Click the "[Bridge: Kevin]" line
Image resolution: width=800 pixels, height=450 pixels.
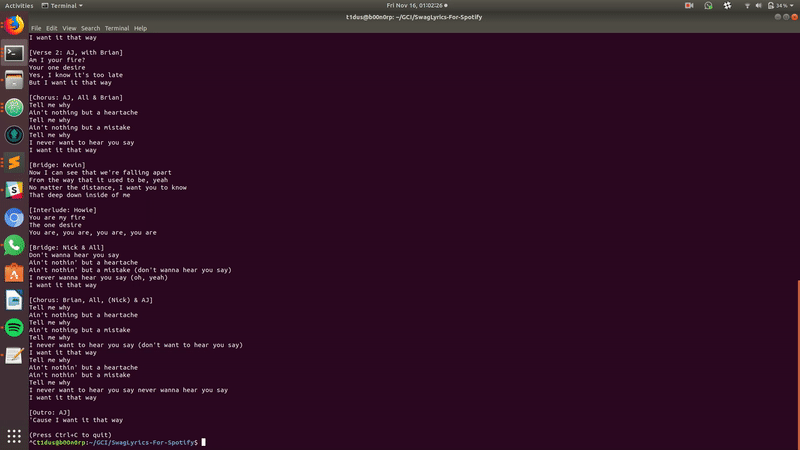(x=57, y=165)
